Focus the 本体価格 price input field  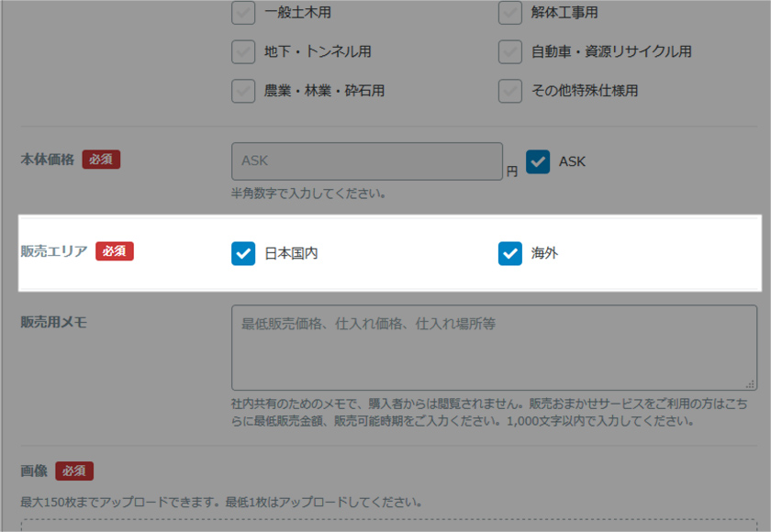[367, 161]
